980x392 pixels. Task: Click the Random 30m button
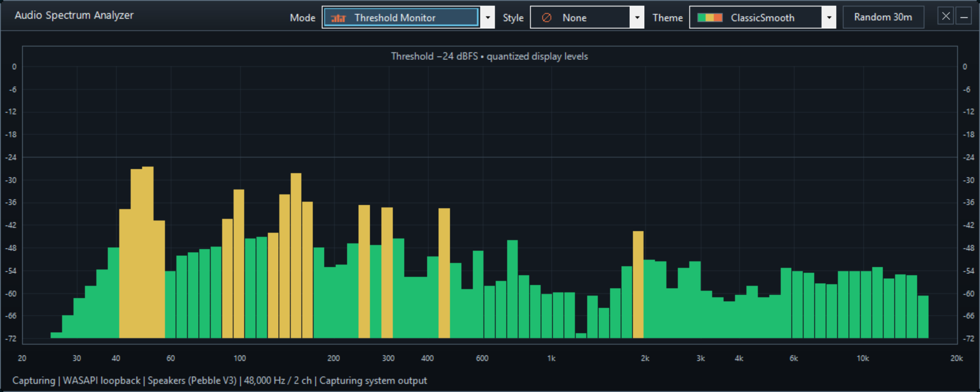pyautogui.click(x=883, y=17)
